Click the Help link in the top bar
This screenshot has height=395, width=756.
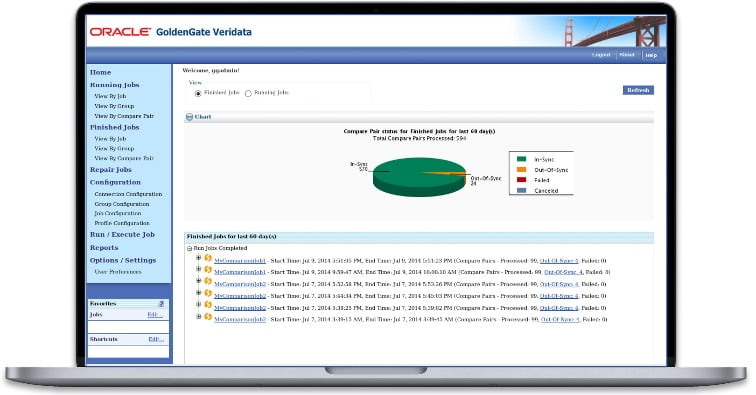[651, 55]
